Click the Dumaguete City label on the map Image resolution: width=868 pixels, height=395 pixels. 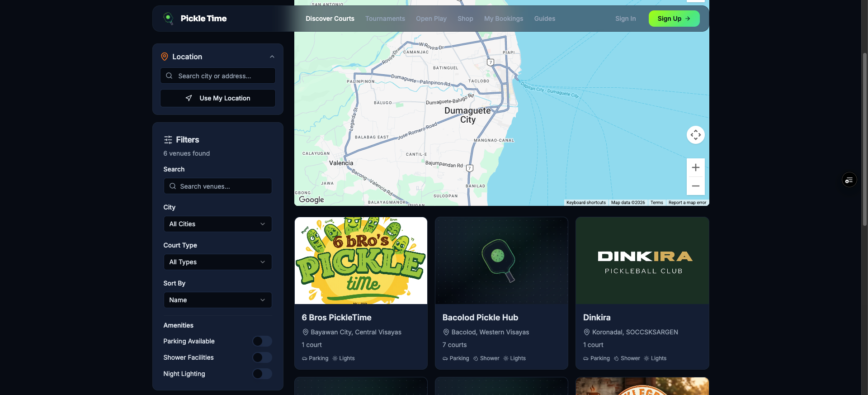[467, 115]
